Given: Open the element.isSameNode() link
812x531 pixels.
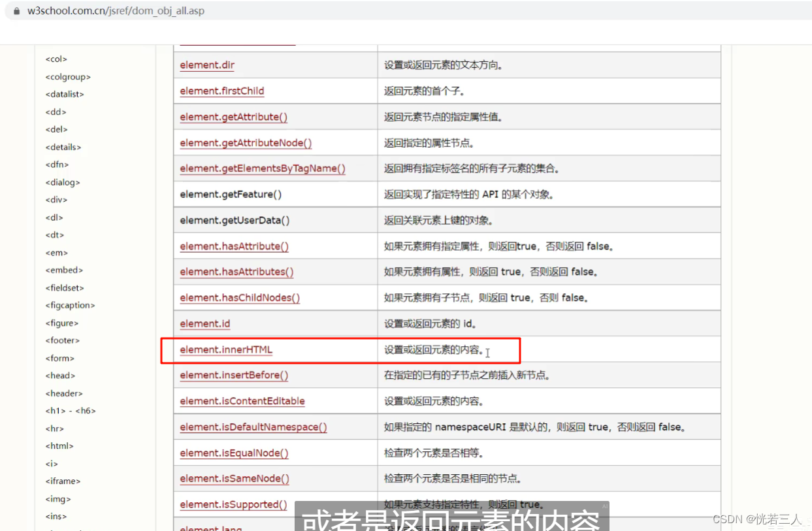Looking at the screenshot, I should [x=235, y=479].
